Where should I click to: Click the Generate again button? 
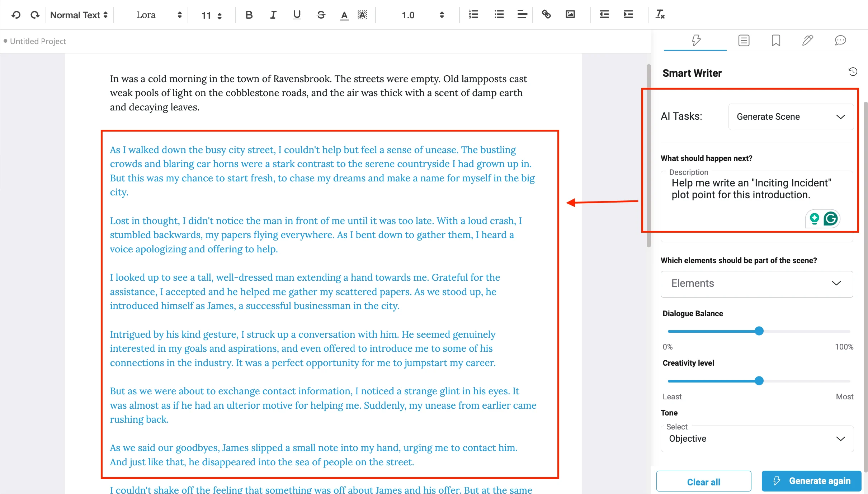point(811,481)
